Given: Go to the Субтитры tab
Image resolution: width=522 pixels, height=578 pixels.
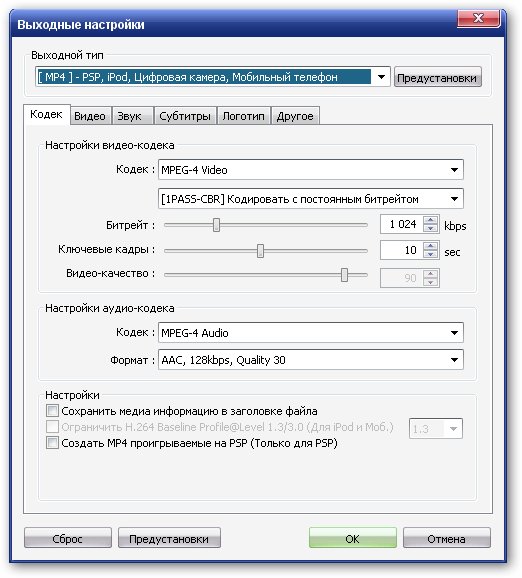Looking at the screenshot, I should click(185, 116).
